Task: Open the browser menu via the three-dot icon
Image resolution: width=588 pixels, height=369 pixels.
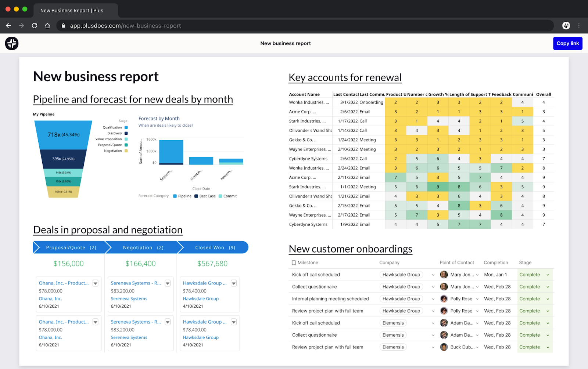Action: click(579, 26)
